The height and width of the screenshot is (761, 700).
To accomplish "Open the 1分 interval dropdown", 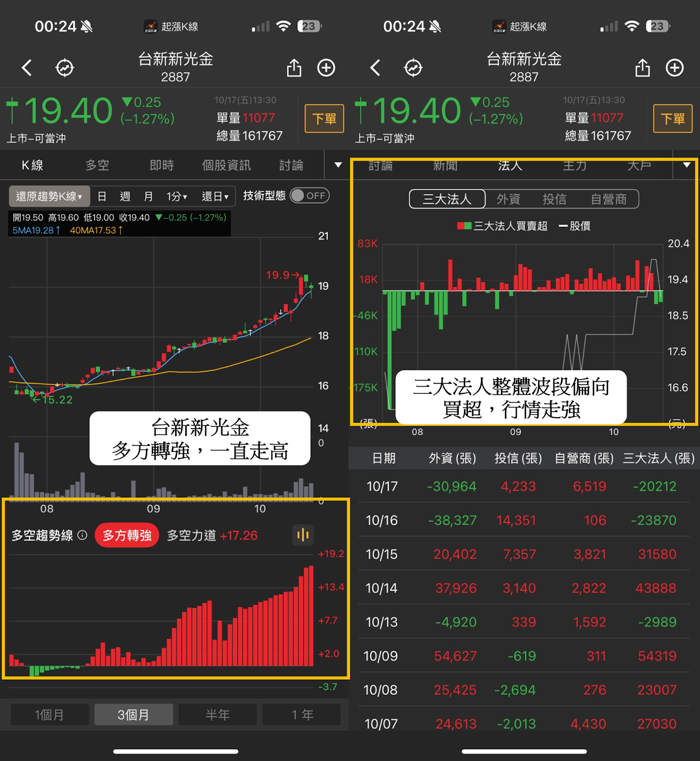I will click(x=177, y=196).
